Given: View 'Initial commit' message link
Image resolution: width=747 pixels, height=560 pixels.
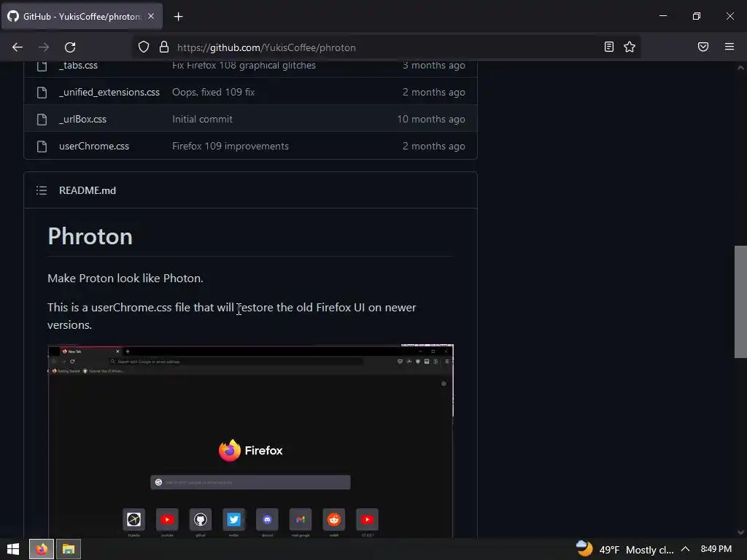Looking at the screenshot, I should click(202, 119).
